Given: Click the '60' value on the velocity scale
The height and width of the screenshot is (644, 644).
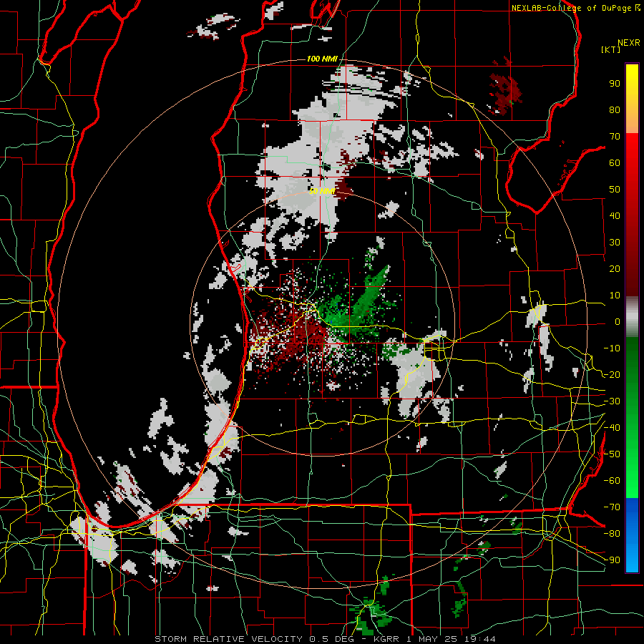Looking at the screenshot, I should pos(615,162).
